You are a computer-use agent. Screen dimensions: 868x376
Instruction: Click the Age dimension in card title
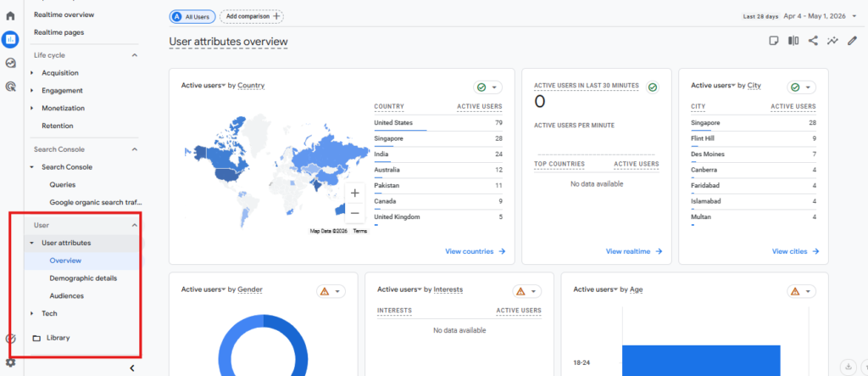coord(636,289)
